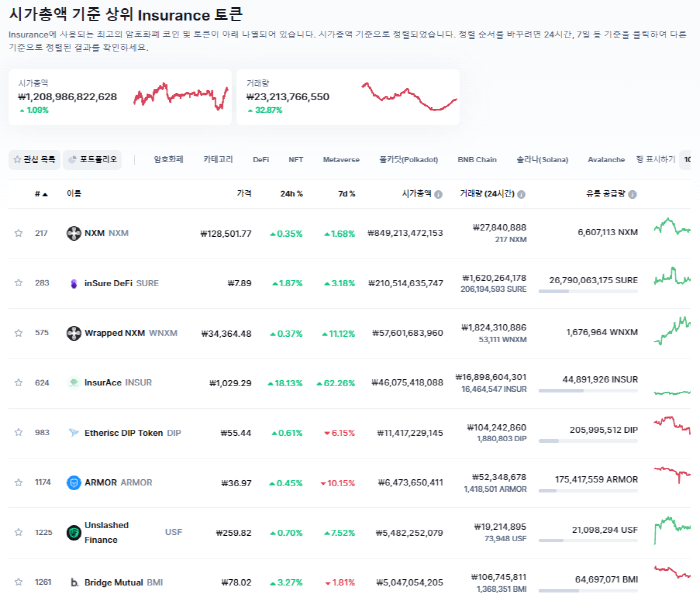
Task: Open Bridge Mutual logo
Action: [74, 582]
